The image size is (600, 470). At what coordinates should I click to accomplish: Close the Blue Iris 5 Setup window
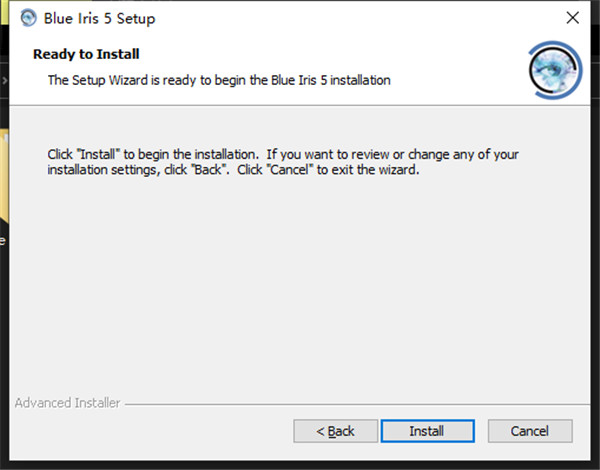click(x=572, y=18)
